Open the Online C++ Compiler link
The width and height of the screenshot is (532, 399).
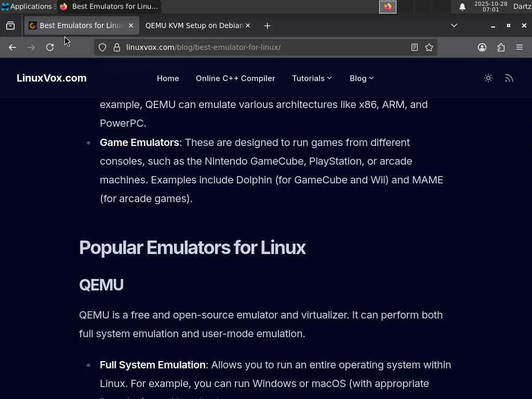click(x=235, y=78)
